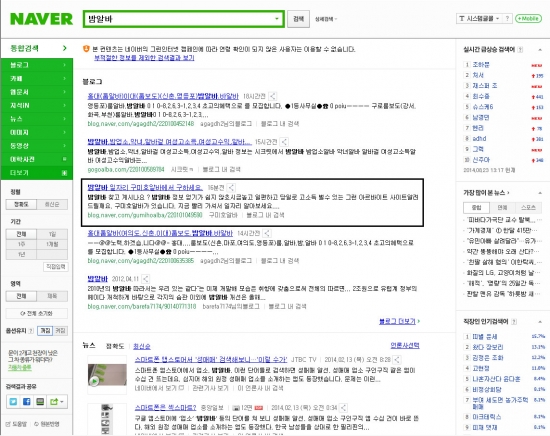This screenshot has height=436, width=550.
Task: Open the 뉴스 category in sidebar
Action: (37, 119)
